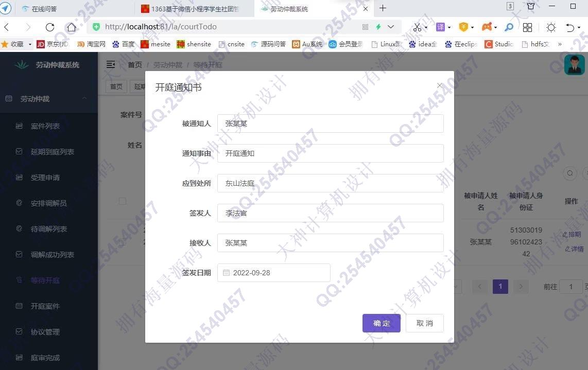Close the 开庭通知书 dialog with X icon
The height and width of the screenshot is (370, 588).
(439, 86)
